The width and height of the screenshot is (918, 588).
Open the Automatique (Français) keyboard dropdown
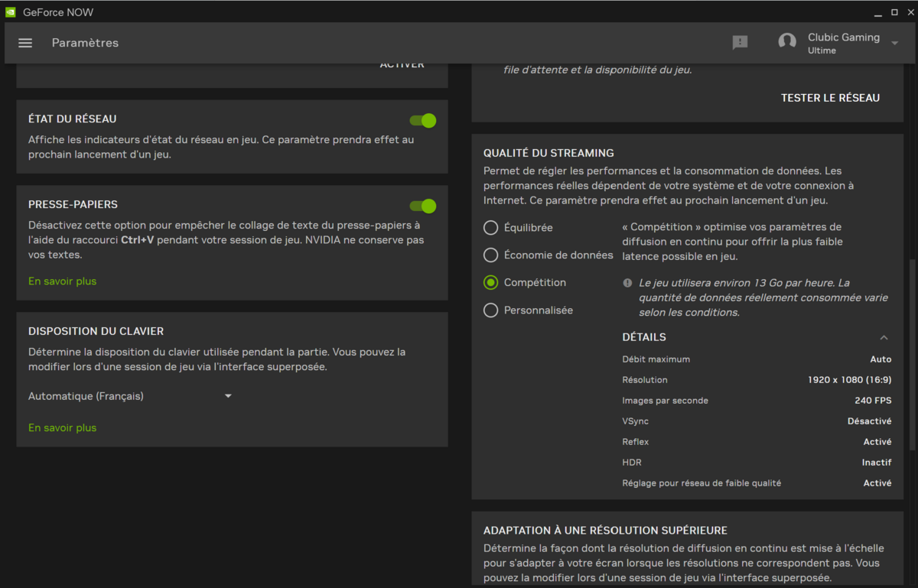[x=131, y=396]
